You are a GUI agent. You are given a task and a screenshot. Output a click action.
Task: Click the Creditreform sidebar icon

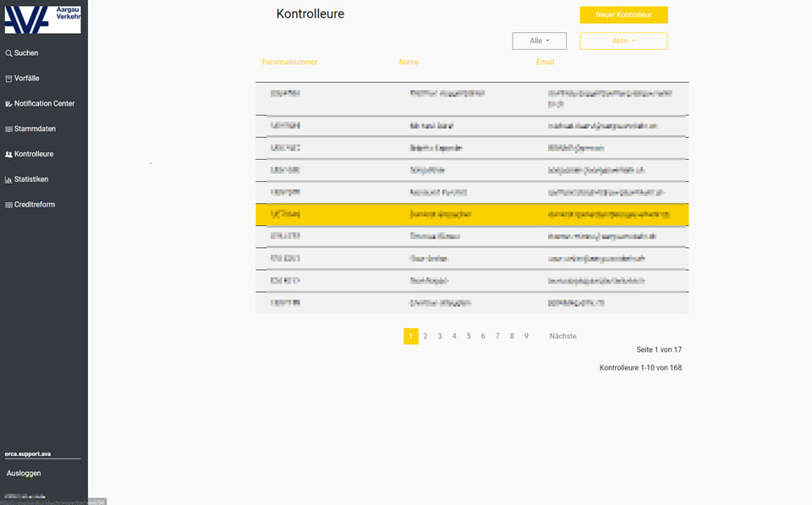pos(8,206)
